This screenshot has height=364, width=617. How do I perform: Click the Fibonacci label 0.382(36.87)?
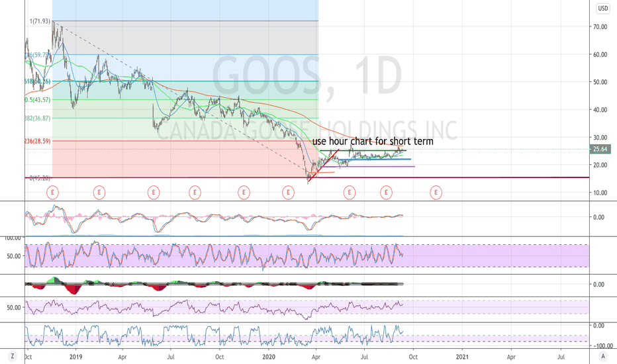38,118
